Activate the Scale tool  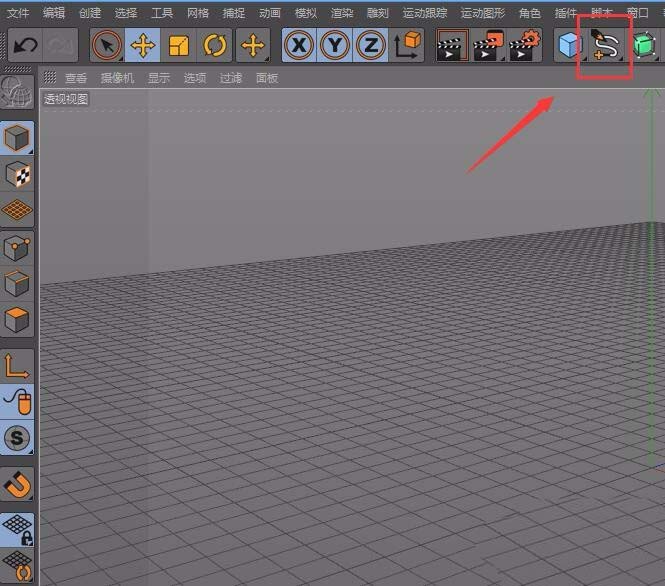tap(179, 45)
